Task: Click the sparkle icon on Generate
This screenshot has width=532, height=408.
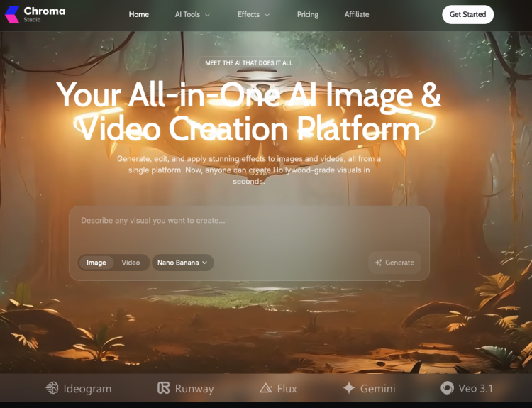Action: [x=379, y=263]
